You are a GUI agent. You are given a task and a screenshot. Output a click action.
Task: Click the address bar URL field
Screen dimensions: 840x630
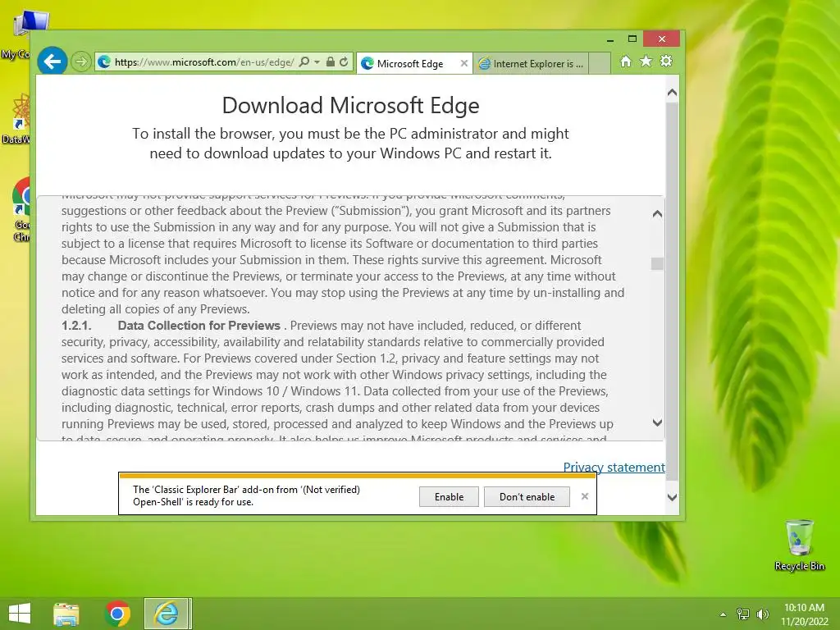(x=203, y=62)
